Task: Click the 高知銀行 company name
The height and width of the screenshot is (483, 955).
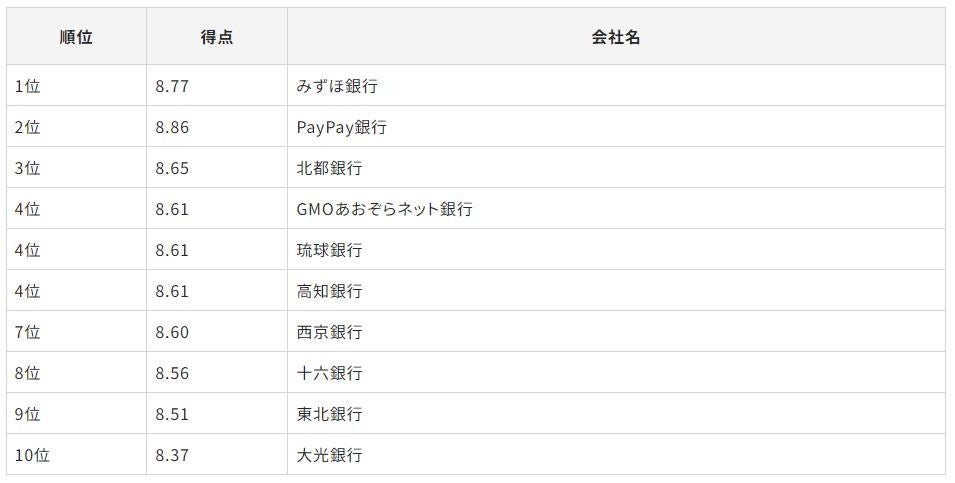Action: 329,291
